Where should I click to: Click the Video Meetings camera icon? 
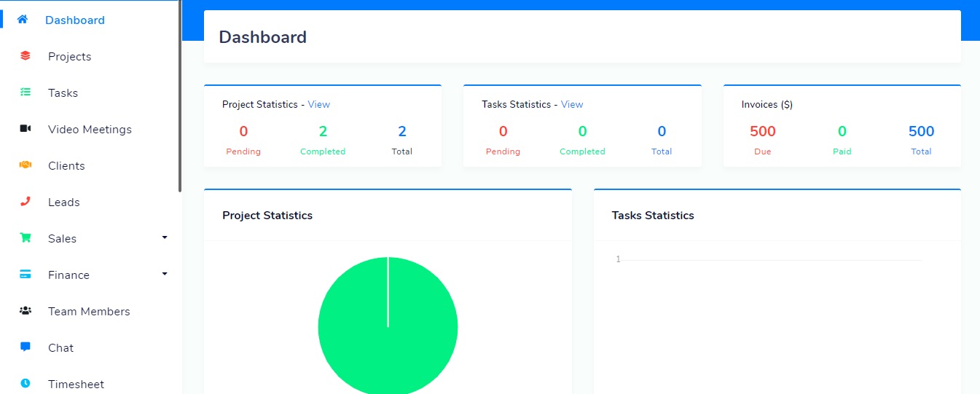point(26,129)
